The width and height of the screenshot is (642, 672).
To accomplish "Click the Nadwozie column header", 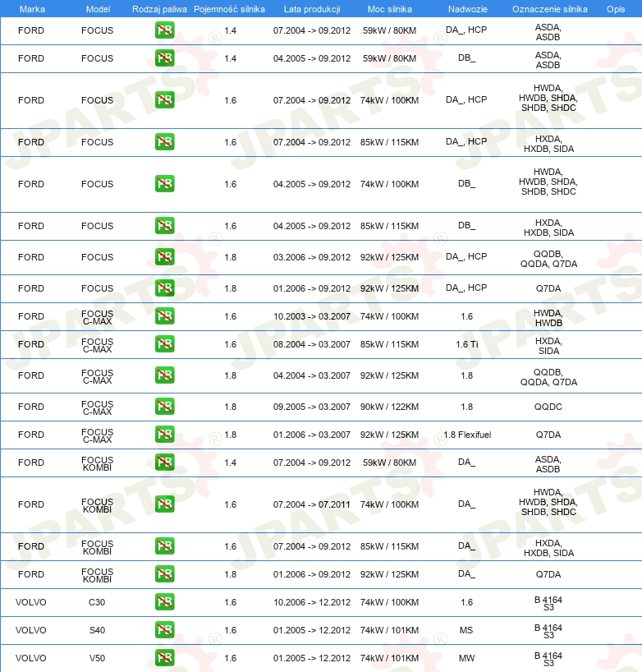I will click(x=468, y=9).
